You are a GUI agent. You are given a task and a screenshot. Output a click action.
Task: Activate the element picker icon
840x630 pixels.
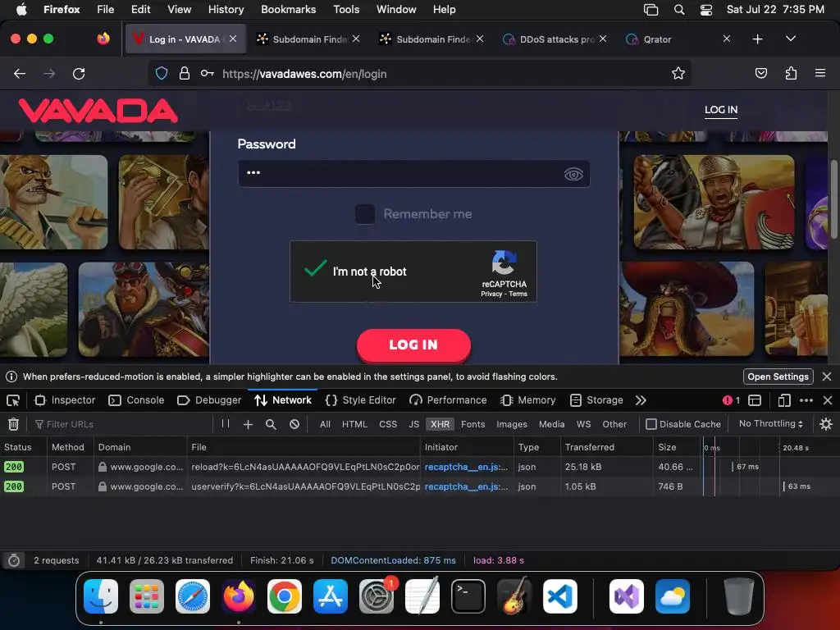click(x=13, y=400)
